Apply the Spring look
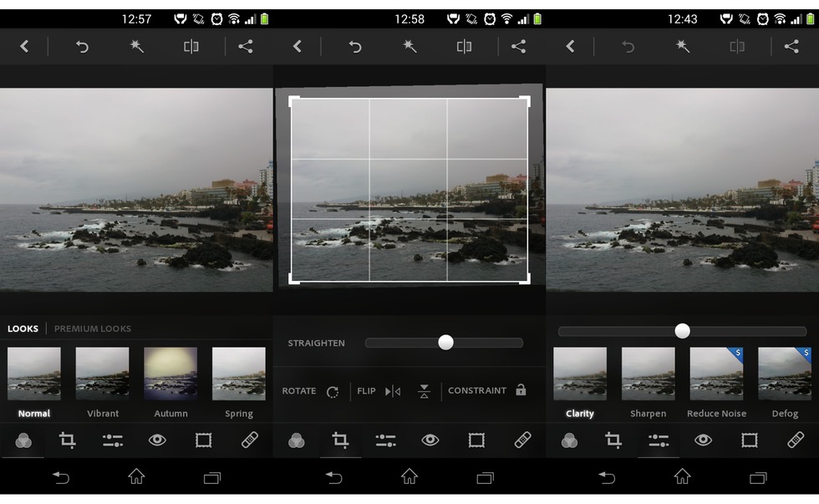This screenshot has width=819, height=504. click(239, 383)
